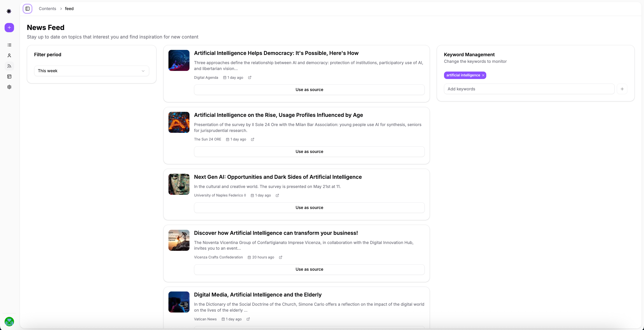Click the plus button to add keyword
This screenshot has height=330, width=644.
[622, 89]
